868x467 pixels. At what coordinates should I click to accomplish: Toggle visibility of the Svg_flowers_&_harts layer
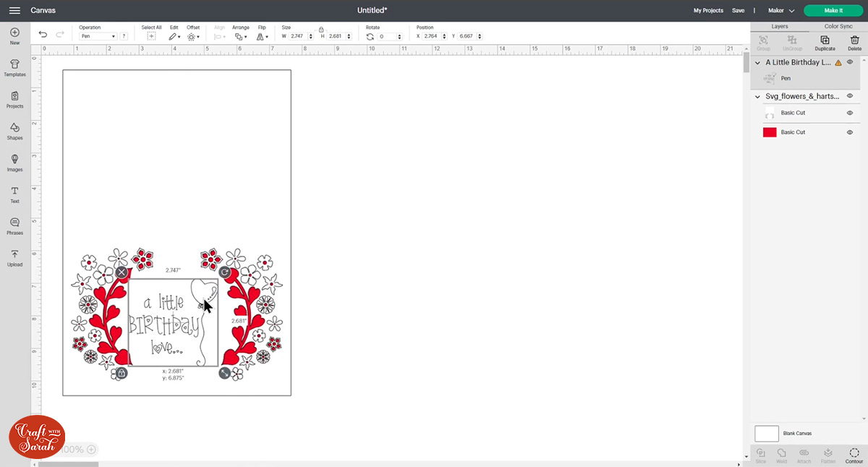click(850, 95)
